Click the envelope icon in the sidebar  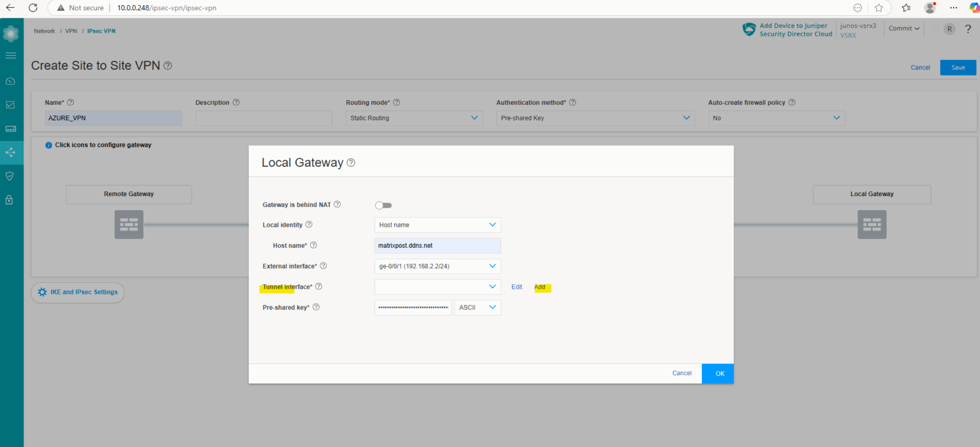tap(11, 105)
